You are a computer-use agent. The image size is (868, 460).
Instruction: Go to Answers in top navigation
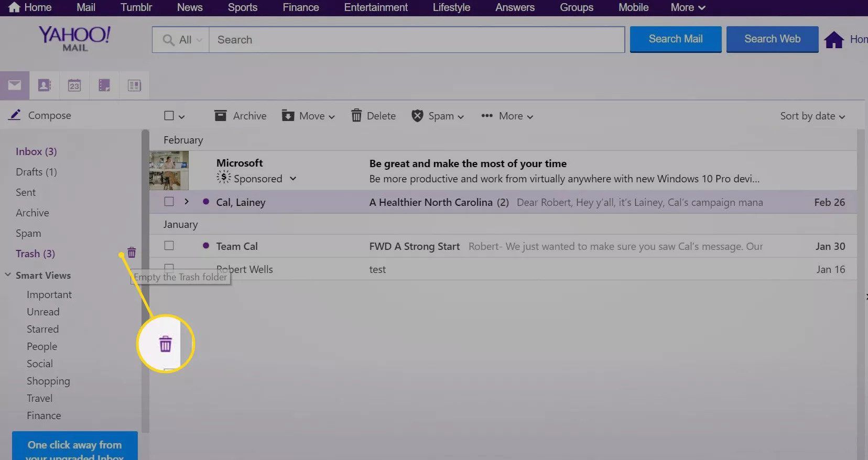click(515, 7)
